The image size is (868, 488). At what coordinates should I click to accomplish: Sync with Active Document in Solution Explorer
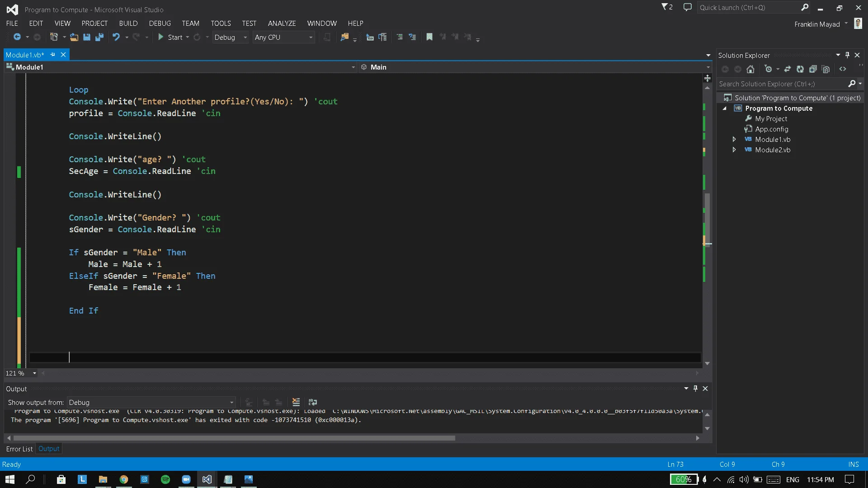click(788, 69)
